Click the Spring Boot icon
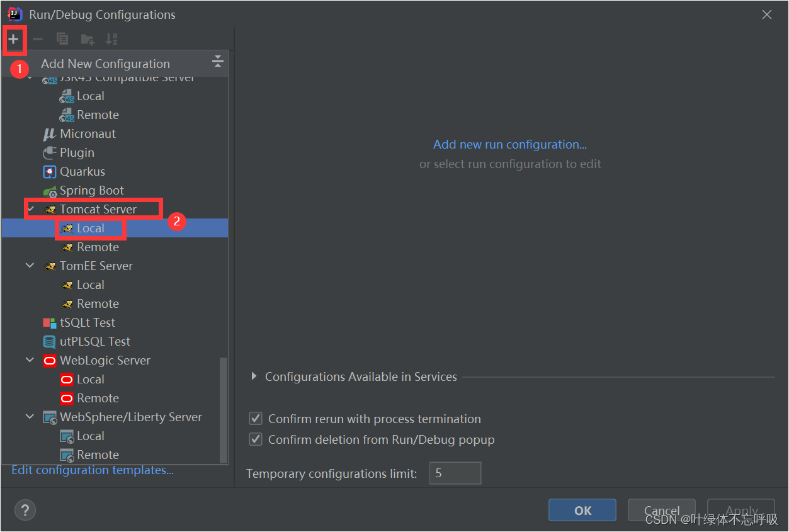789x532 pixels. pos(50,191)
